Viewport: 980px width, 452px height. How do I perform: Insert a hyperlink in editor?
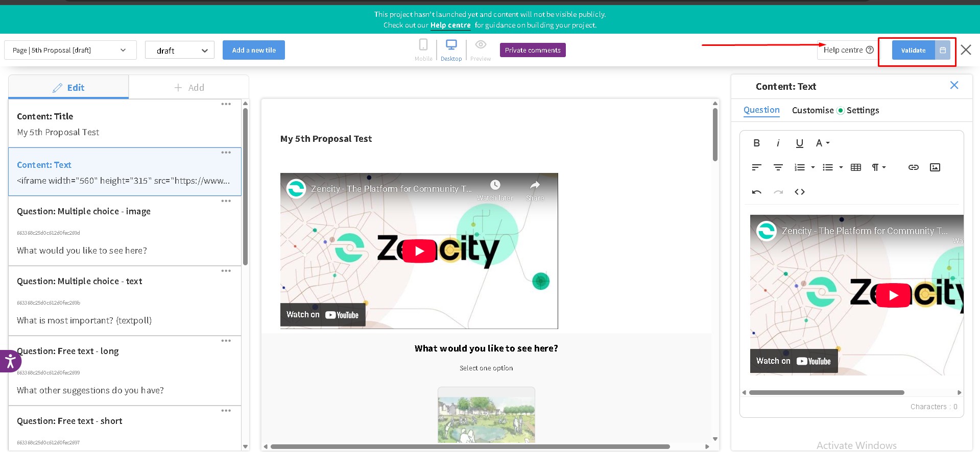913,167
